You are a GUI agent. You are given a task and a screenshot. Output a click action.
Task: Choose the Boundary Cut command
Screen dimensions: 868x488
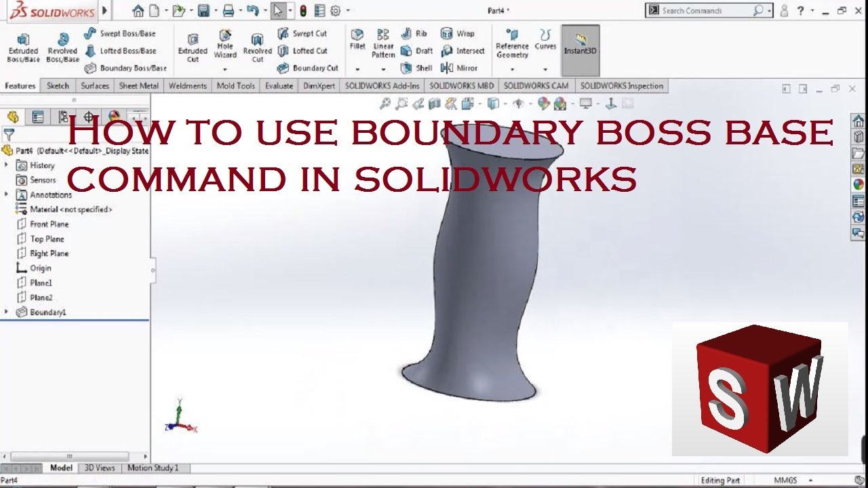308,68
